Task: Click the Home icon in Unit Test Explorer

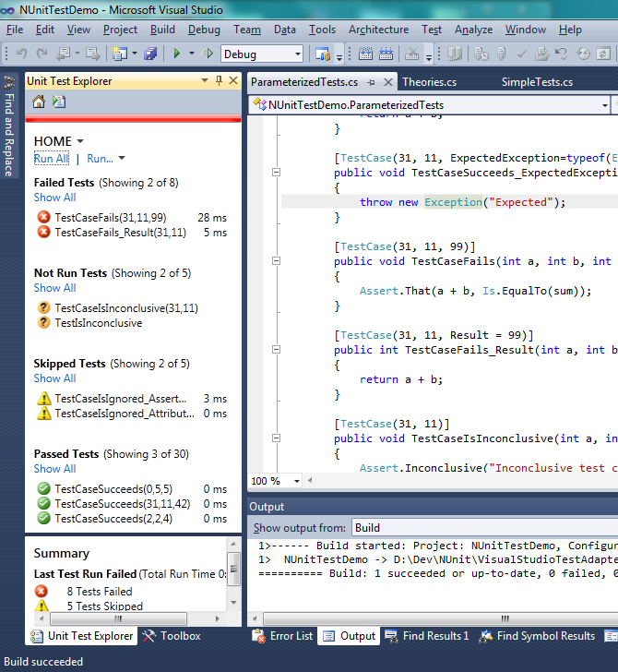Action: 39,102
